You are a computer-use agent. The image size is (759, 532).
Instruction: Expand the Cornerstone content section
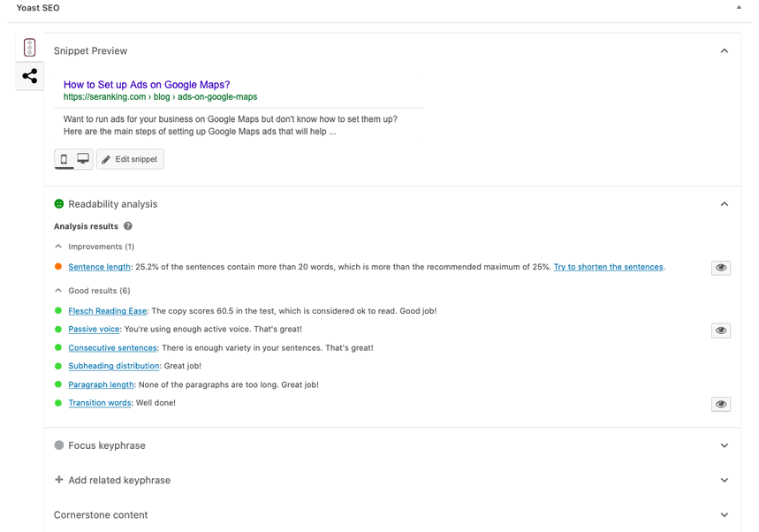725,514
